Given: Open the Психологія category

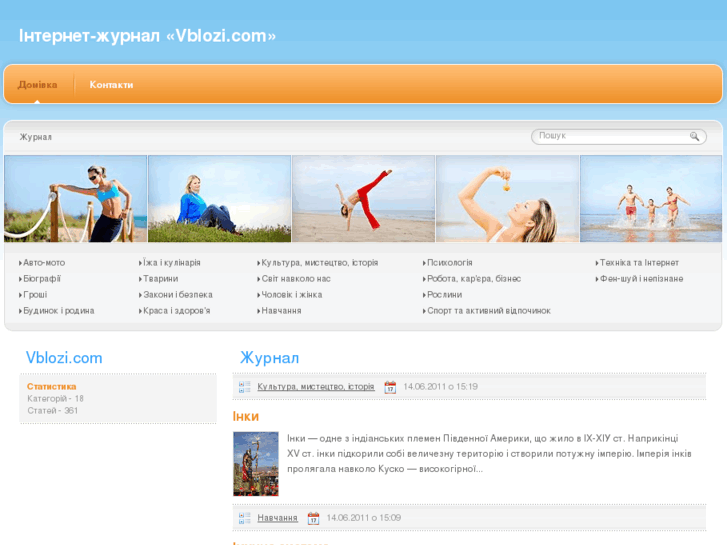Looking at the screenshot, I should 449,263.
